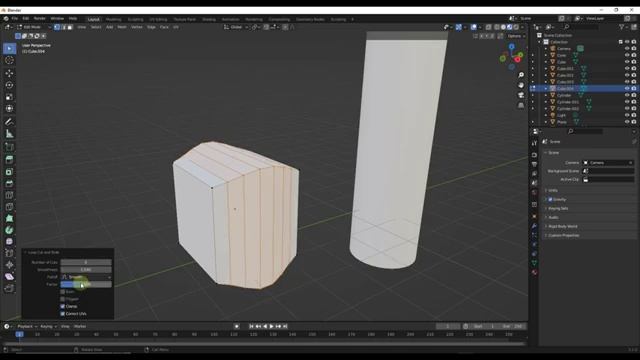Switch to the Modeling workspace tab

pyautogui.click(x=113, y=19)
